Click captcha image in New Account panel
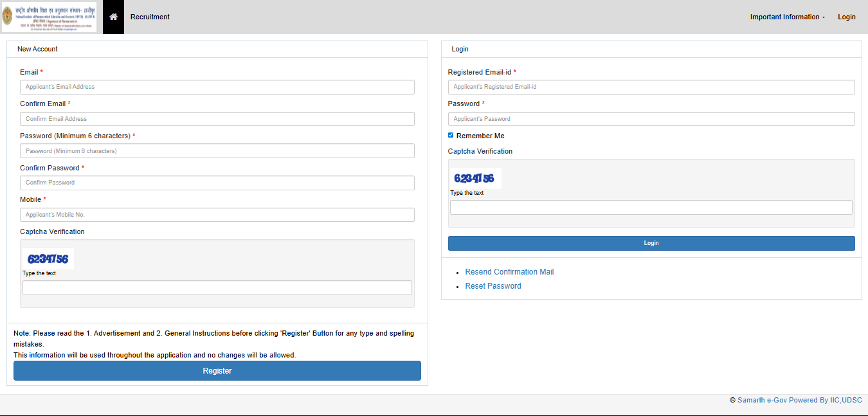 pyautogui.click(x=48, y=259)
